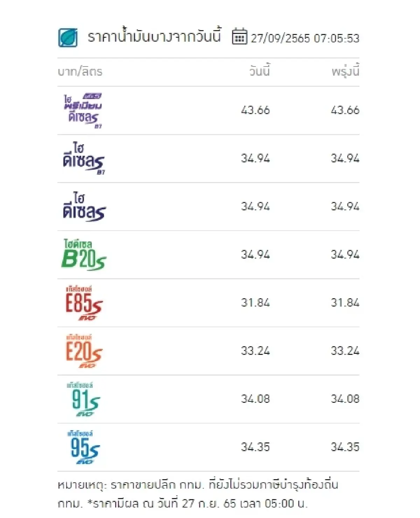The image size is (420, 518).
Task: Click the บาท/ลิตร unit label
Action: (x=80, y=72)
